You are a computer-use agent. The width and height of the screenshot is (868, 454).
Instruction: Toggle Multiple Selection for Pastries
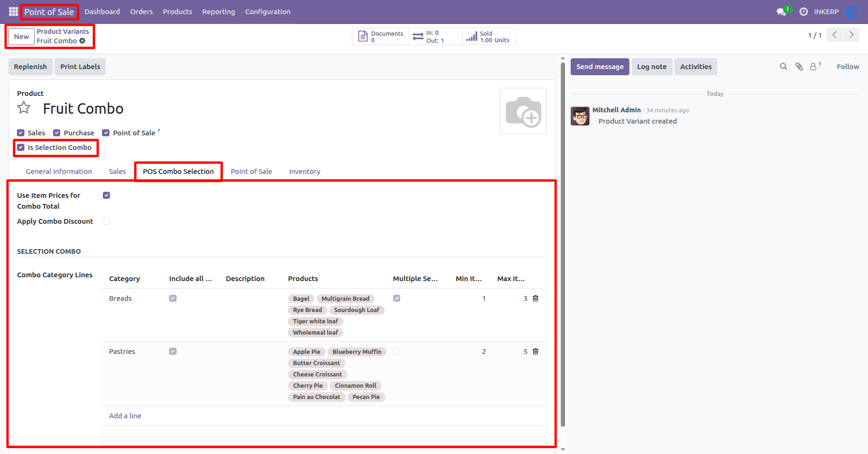(x=397, y=352)
